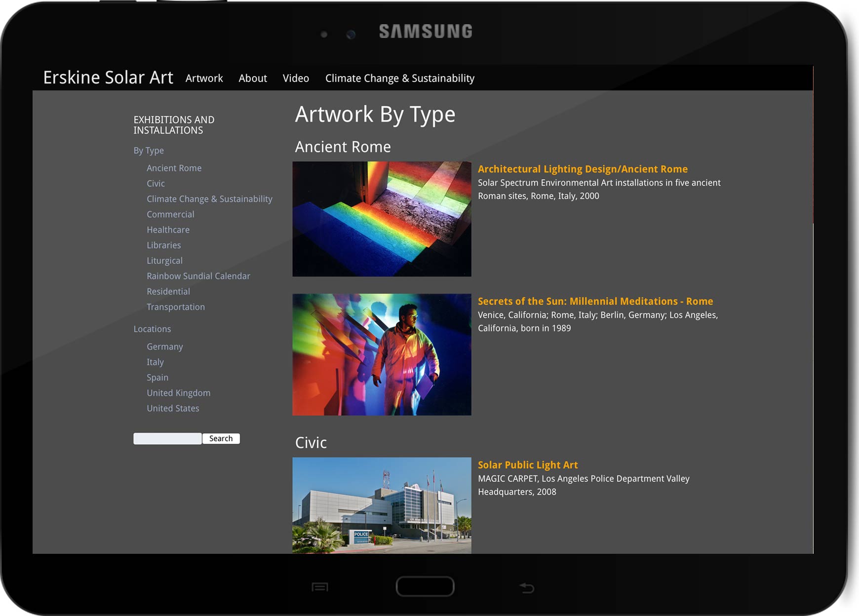Image resolution: width=859 pixels, height=616 pixels.
Task: Tap the tablet's back arrow icon
Action: [527, 587]
